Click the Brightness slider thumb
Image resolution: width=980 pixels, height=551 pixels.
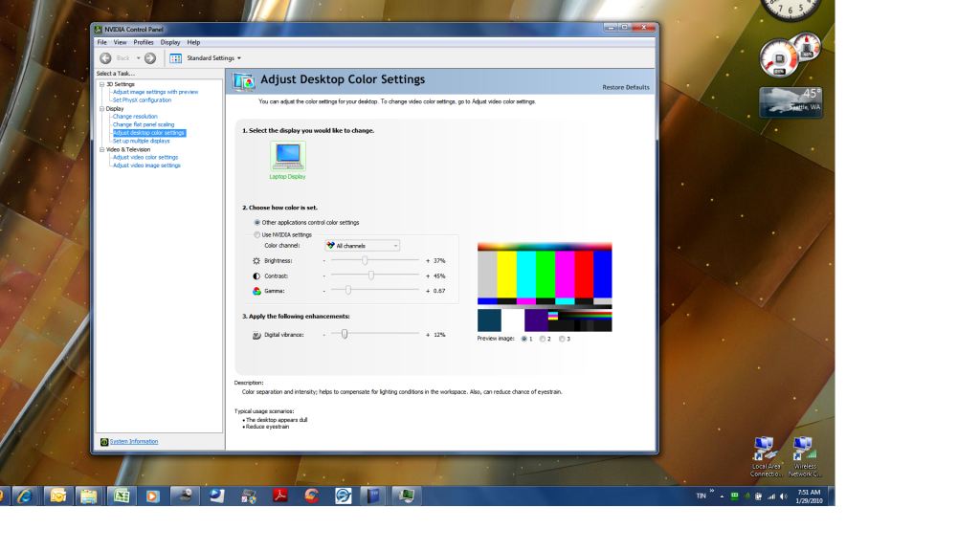[x=365, y=260]
